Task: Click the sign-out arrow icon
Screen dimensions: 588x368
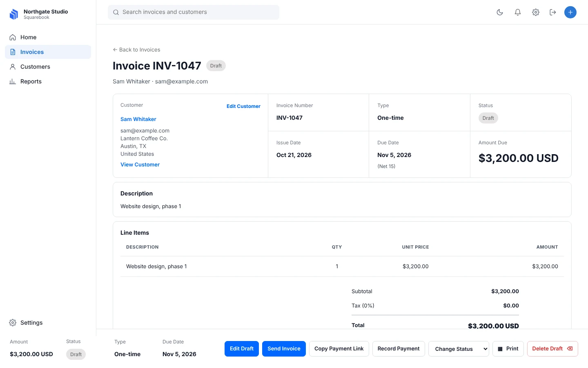Action: coord(553,12)
